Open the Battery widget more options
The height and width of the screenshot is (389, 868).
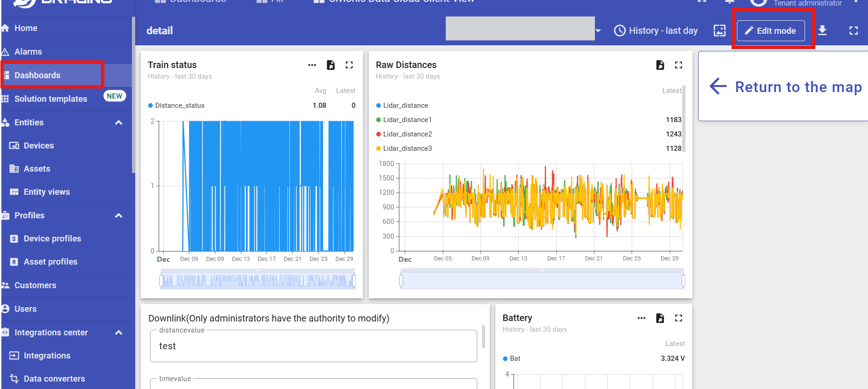click(641, 318)
